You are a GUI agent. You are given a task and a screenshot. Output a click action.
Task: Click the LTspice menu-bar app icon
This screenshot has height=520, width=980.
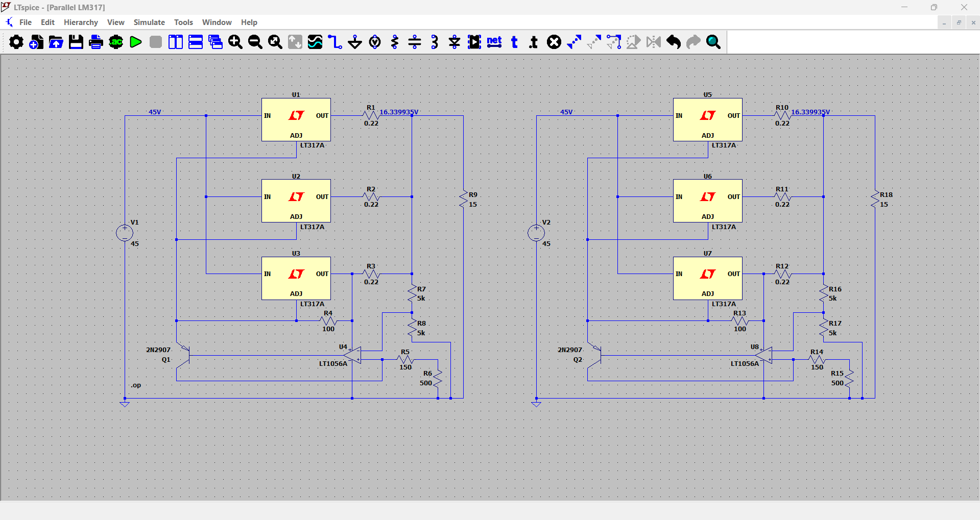pyautogui.click(x=9, y=22)
